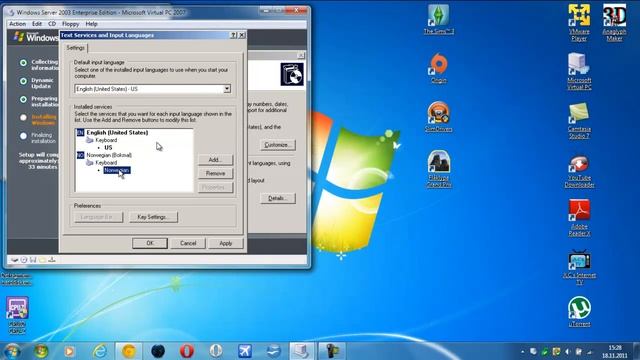Click the Customize button behind the dialog
This screenshot has height=360, width=640.
pyautogui.click(x=277, y=145)
